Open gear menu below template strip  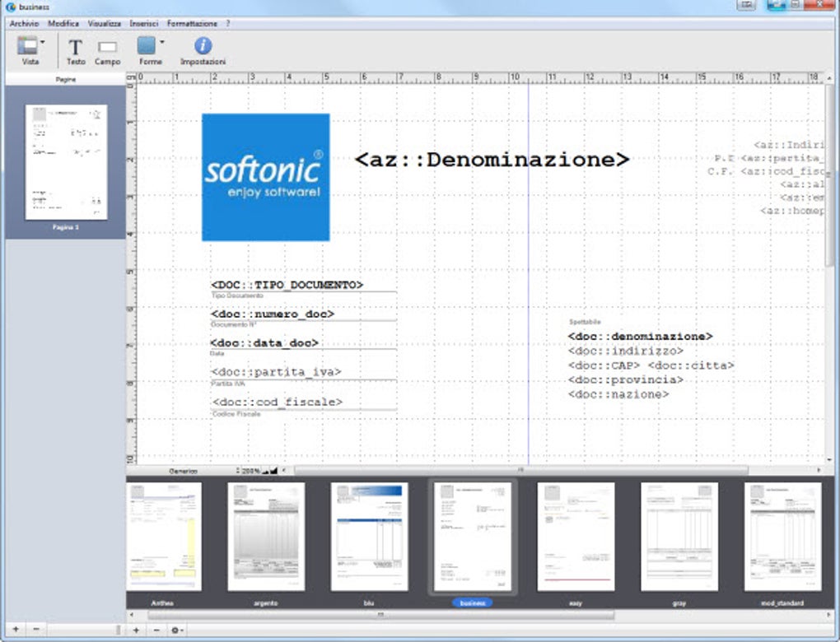[175, 630]
